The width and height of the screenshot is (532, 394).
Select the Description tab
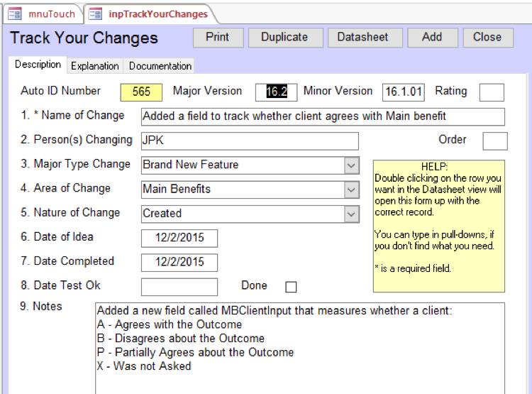coord(38,65)
